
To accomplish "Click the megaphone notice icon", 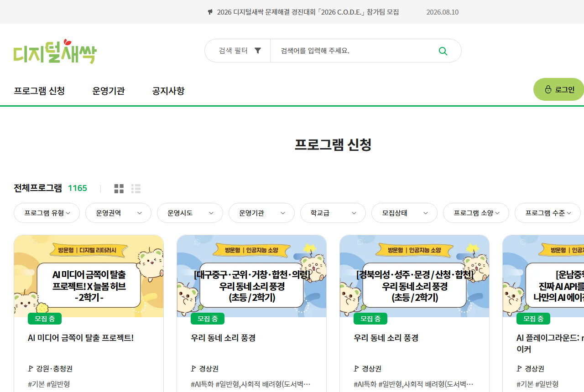I will (210, 12).
